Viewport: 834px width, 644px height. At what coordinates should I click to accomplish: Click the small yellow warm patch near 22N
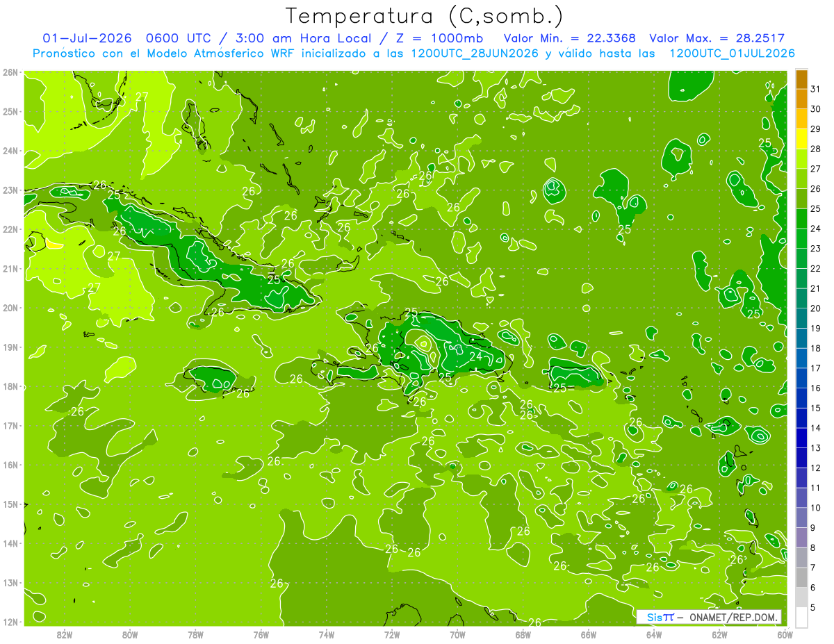pyautogui.click(x=55, y=245)
